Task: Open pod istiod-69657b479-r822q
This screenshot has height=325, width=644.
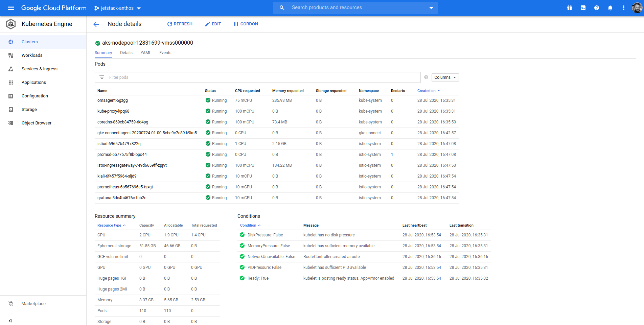Action: [x=119, y=144]
